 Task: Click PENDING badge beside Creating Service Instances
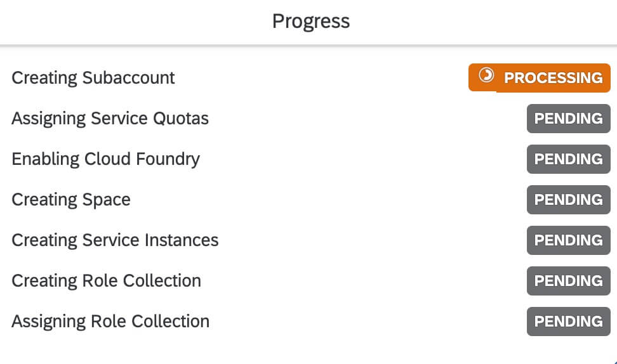(569, 240)
